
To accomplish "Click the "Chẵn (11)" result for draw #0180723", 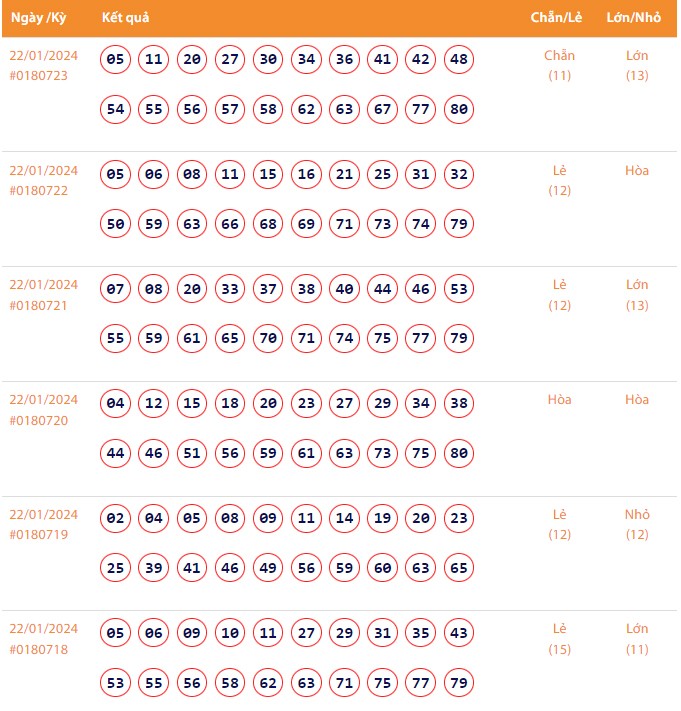I will coord(559,65).
